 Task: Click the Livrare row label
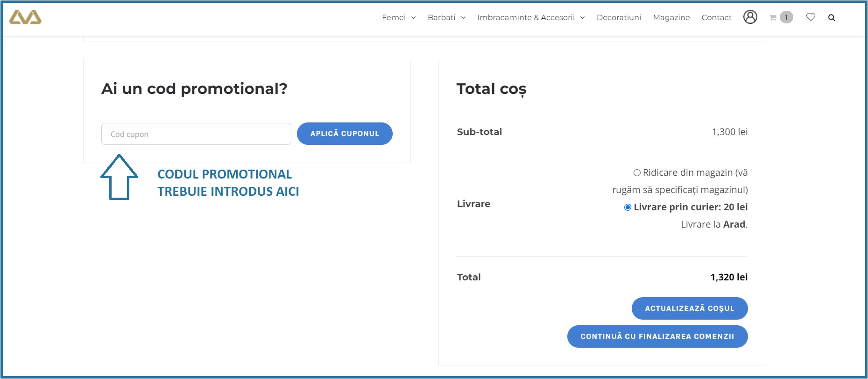(x=473, y=204)
